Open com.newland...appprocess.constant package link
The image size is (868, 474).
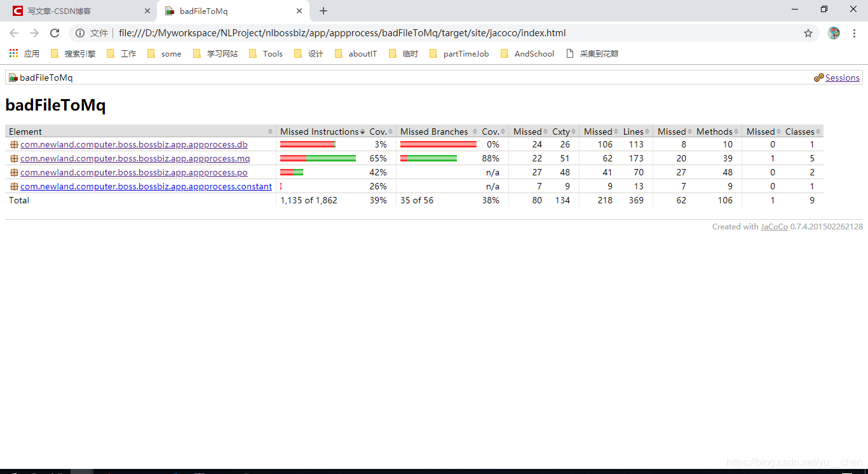click(x=146, y=187)
